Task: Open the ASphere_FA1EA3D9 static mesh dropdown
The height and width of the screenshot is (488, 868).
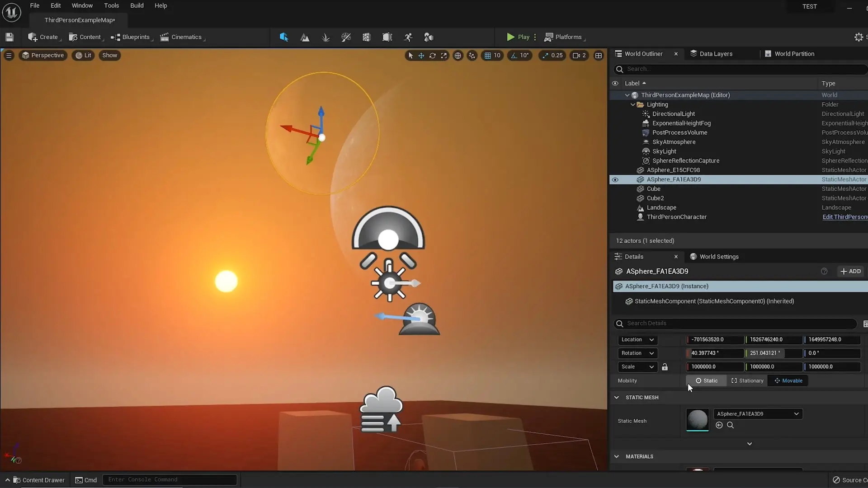Action: pyautogui.click(x=758, y=414)
